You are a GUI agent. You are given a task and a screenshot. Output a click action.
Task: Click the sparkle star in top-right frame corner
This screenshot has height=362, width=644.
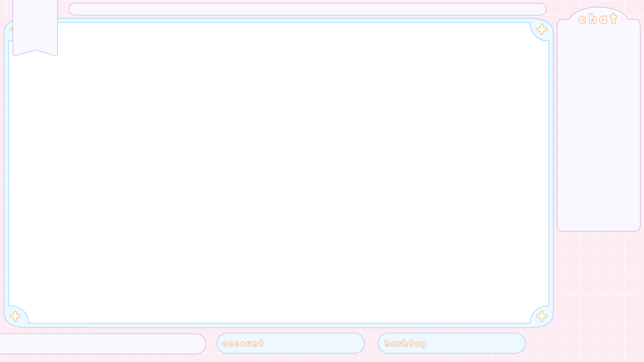click(542, 29)
